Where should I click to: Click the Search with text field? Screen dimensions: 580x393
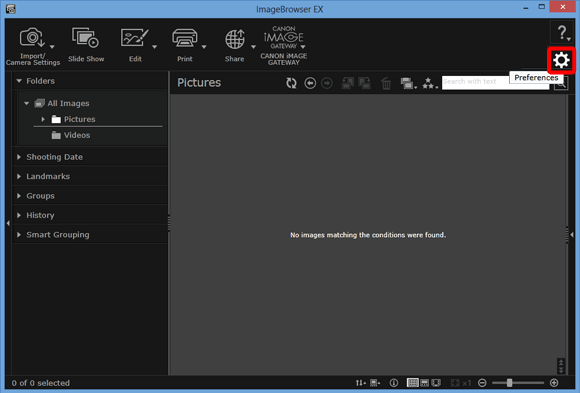click(476, 81)
